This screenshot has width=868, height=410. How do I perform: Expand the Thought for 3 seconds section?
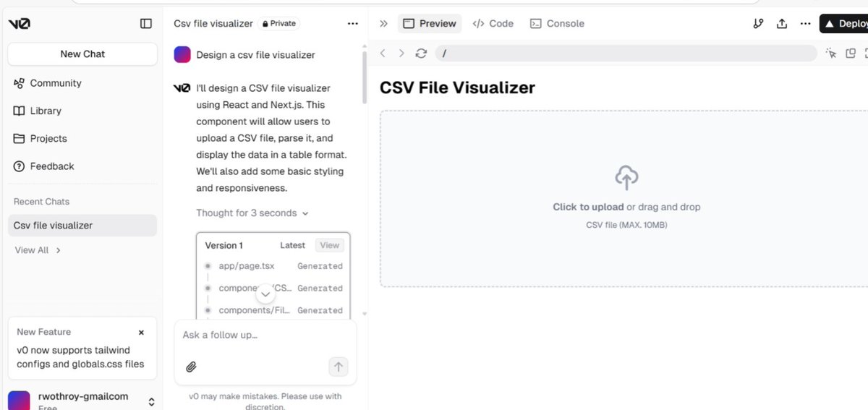252,213
